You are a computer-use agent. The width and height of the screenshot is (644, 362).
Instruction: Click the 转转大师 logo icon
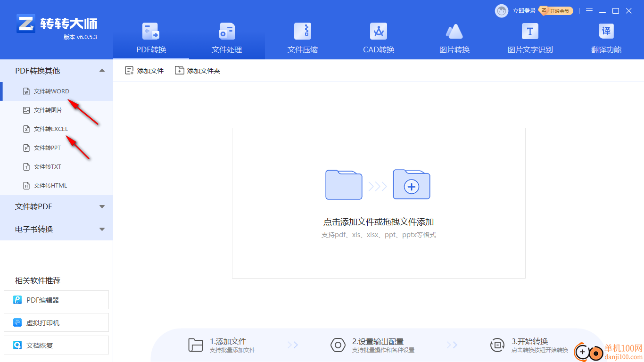click(26, 23)
